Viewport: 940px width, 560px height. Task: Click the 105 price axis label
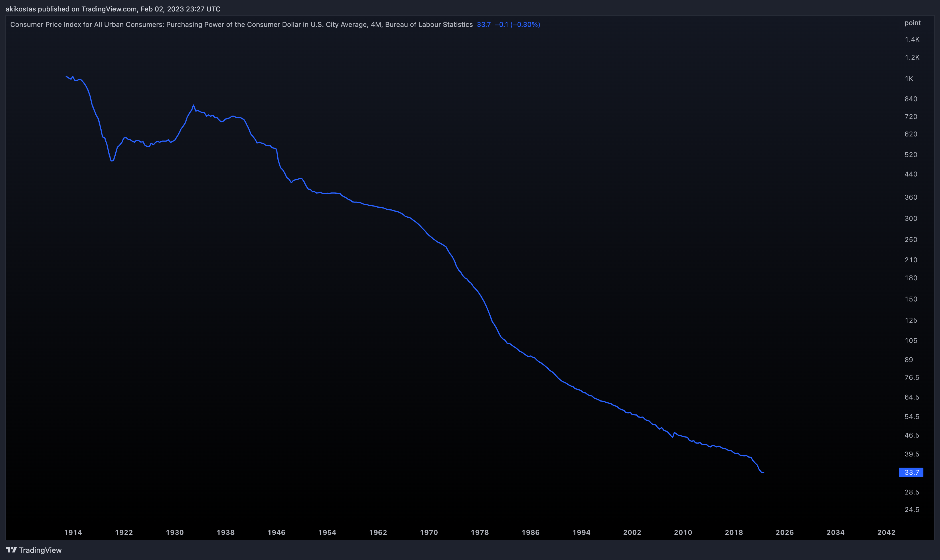(x=911, y=341)
